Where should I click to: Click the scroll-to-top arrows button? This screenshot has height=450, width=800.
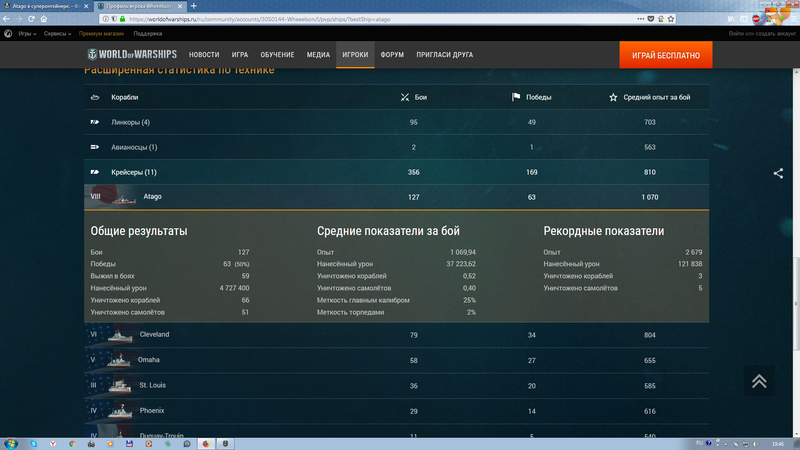coord(759,381)
